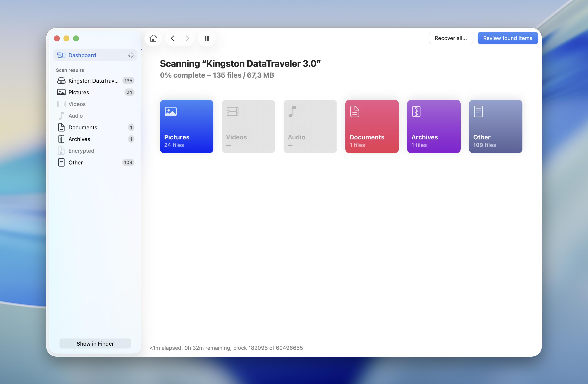Click the page icon on Documents card
Viewport: 588px width, 384px height.
click(355, 111)
